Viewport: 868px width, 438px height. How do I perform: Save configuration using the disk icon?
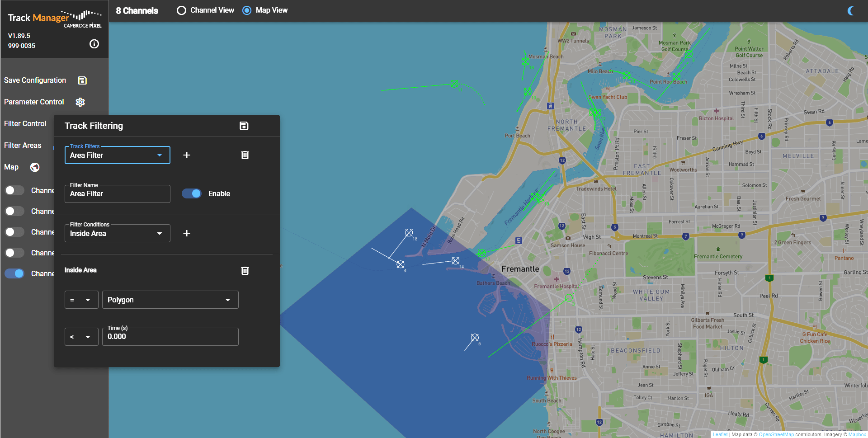tap(82, 80)
